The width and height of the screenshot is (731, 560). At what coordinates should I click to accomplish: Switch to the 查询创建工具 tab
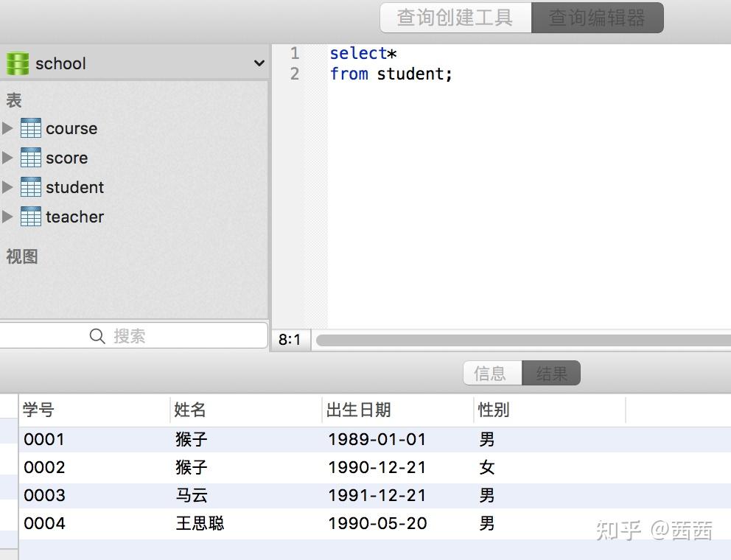[455, 18]
